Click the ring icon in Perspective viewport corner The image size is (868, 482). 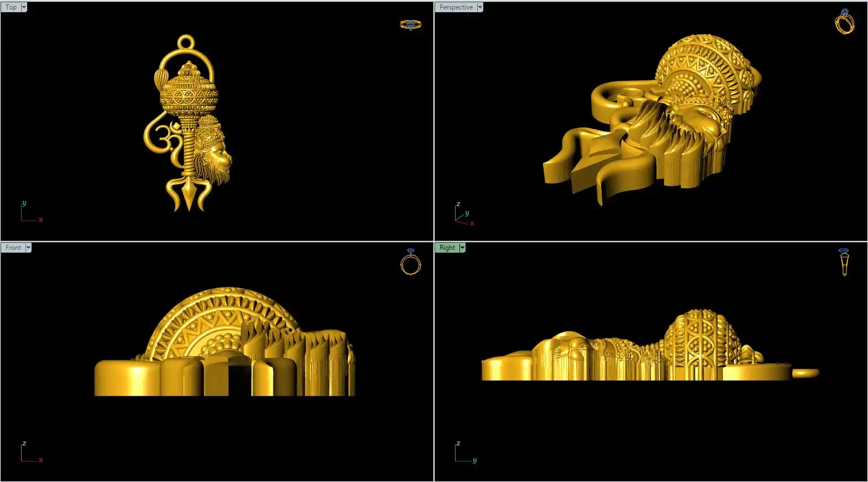click(844, 22)
